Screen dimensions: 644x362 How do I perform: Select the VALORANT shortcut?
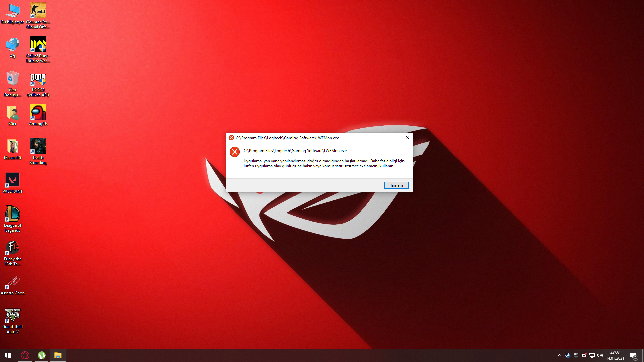click(13, 183)
